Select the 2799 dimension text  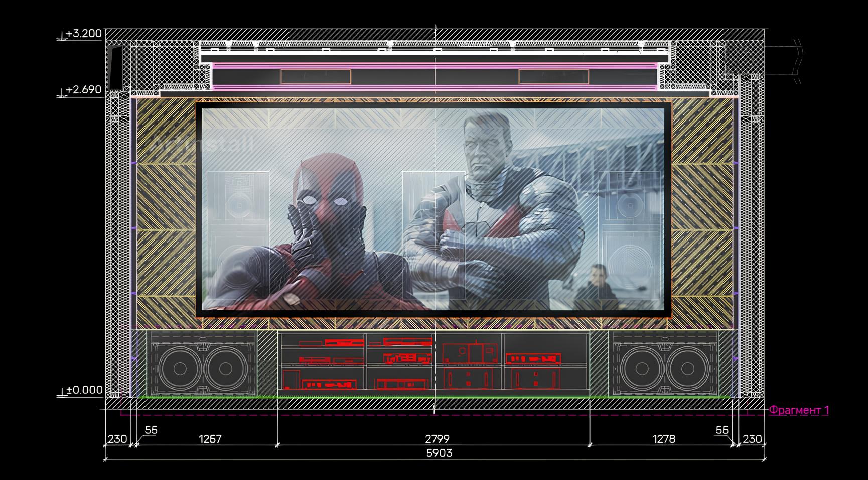click(437, 439)
